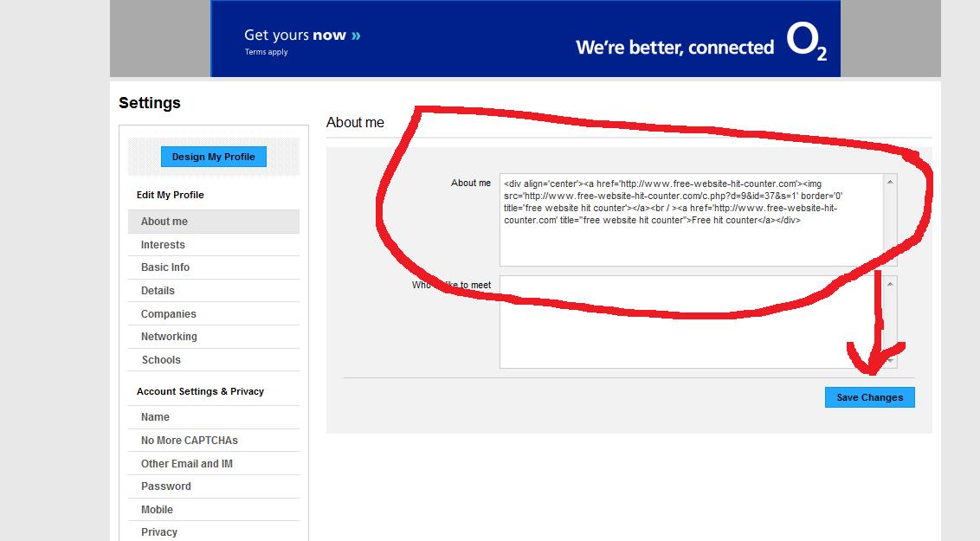Save profile edits with Save Changes

(x=869, y=397)
